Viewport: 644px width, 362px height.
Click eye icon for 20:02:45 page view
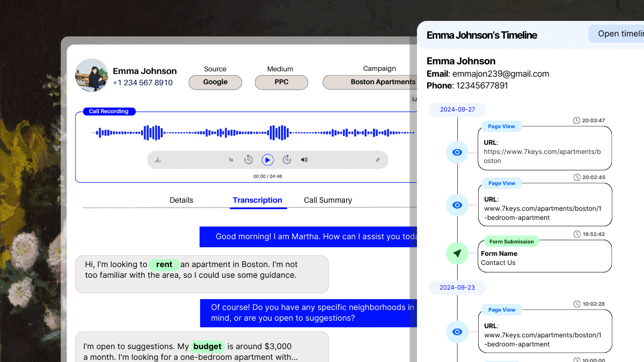pyautogui.click(x=457, y=205)
